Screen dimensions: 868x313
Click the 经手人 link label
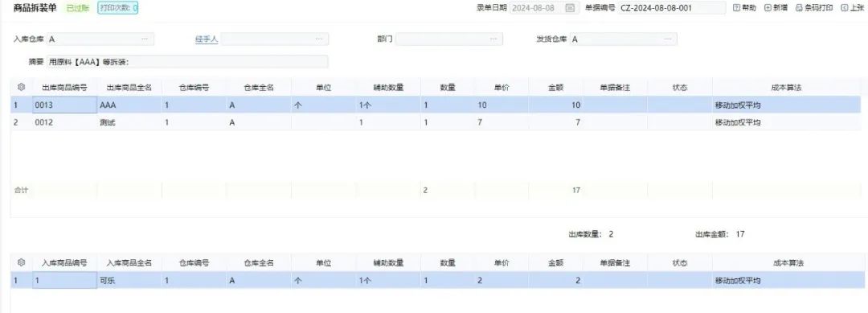(207, 39)
